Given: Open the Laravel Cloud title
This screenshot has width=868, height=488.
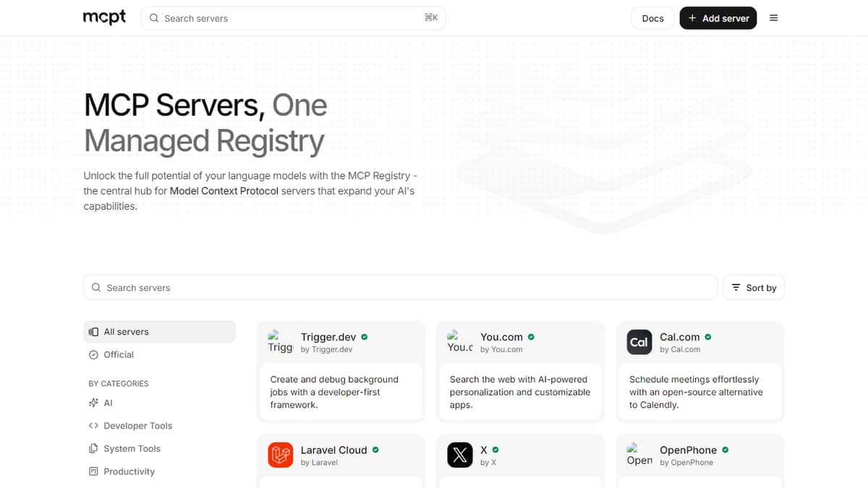Looking at the screenshot, I should [333, 450].
